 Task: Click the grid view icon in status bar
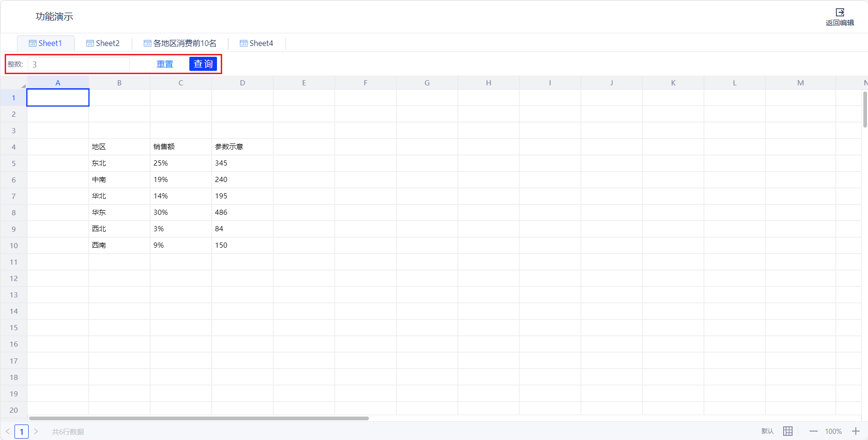[788, 431]
